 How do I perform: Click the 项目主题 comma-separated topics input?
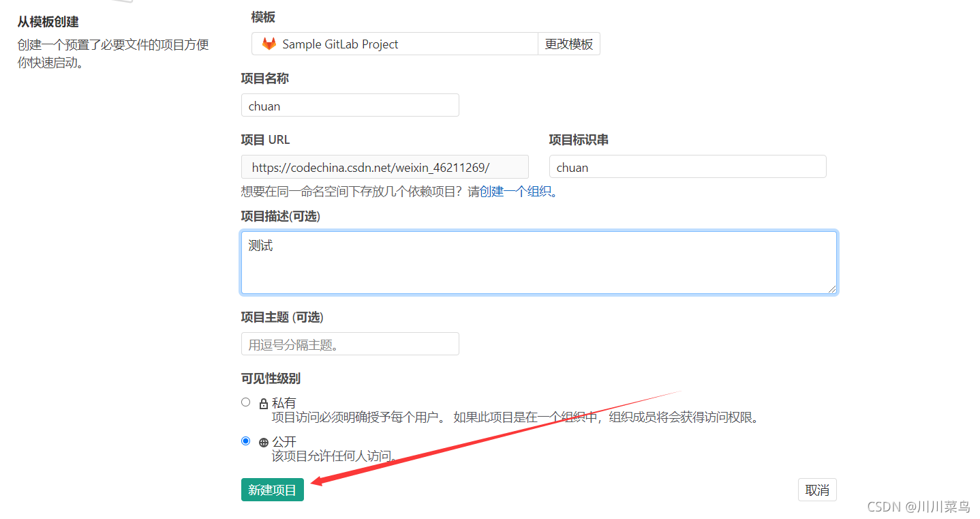coord(350,344)
